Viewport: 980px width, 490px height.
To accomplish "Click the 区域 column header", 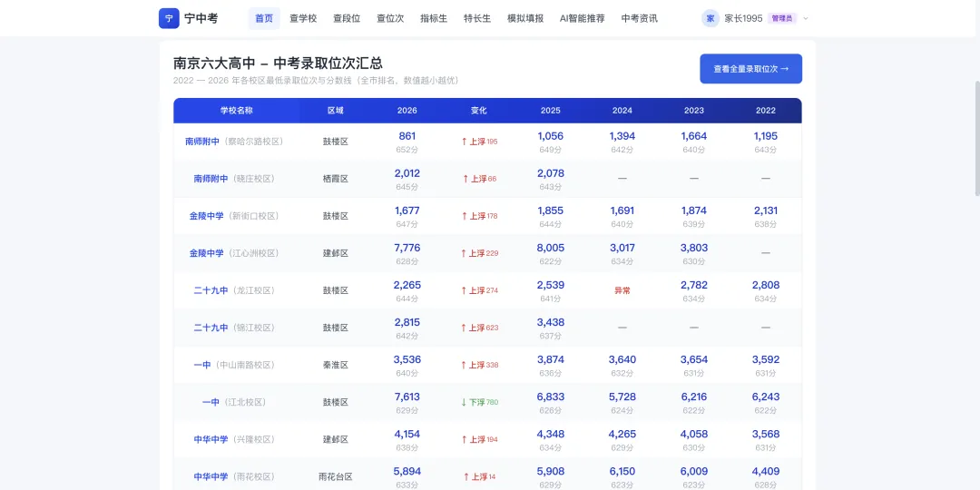I will point(336,111).
